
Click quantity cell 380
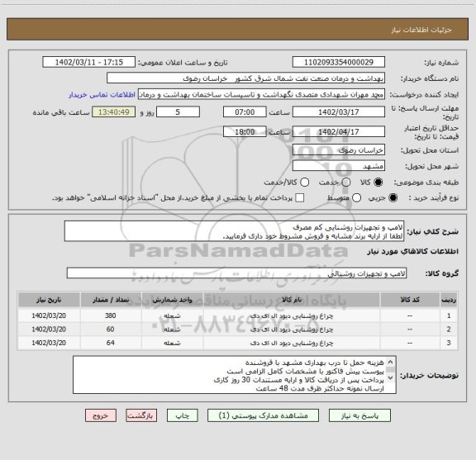[x=111, y=315]
